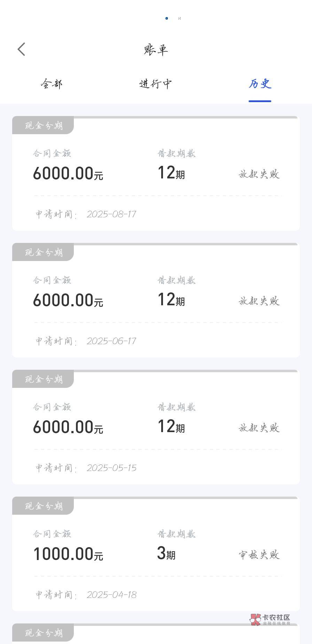Image resolution: width=312 pixels, height=644 pixels.
Task: Tap the 账单 page title
Action: (156, 49)
